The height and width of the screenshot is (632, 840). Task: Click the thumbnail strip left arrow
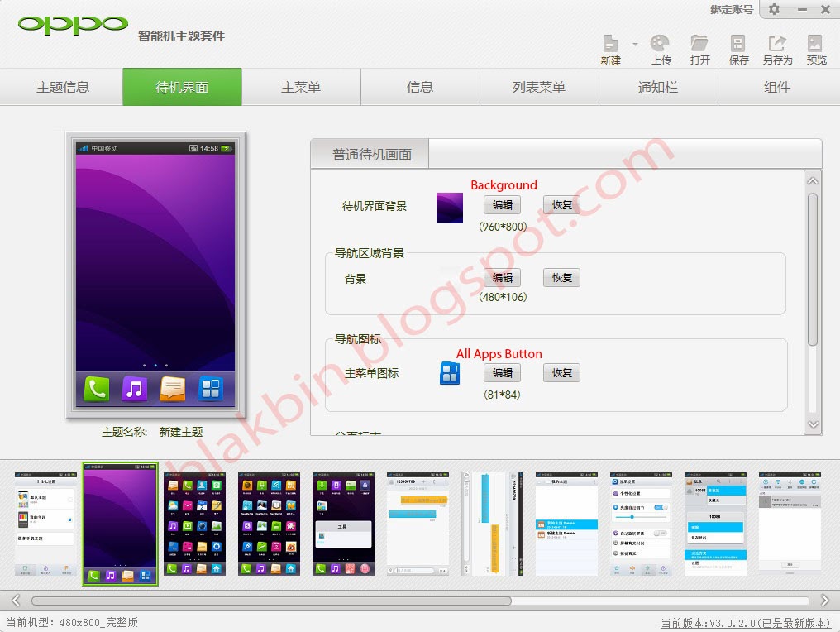pos(16,600)
